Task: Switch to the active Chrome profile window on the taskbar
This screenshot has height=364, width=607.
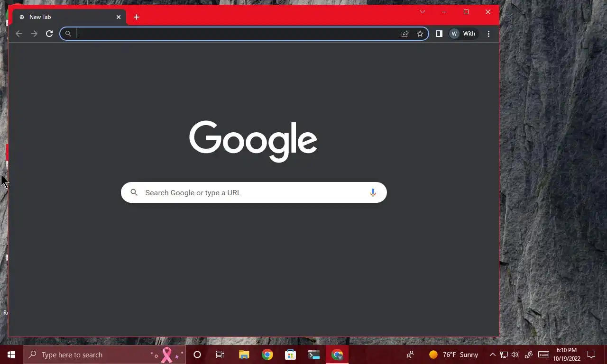Action: click(337, 355)
